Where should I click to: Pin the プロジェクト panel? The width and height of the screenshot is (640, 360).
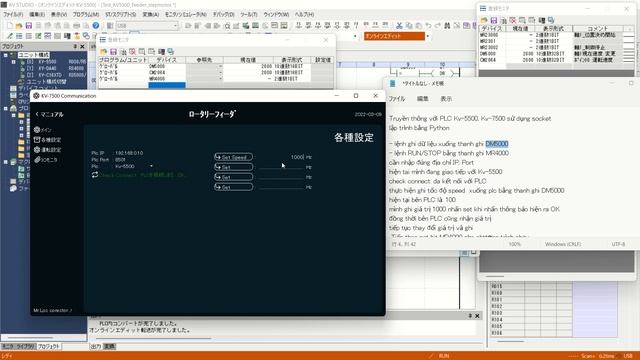pos(75,47)
